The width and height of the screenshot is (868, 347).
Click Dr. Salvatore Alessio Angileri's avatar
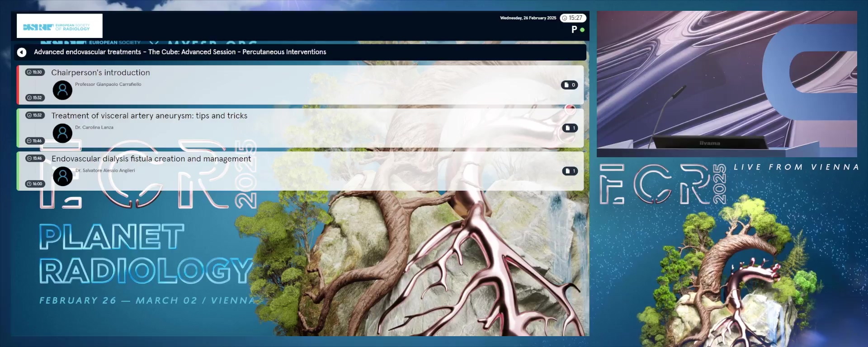point(63,176)
